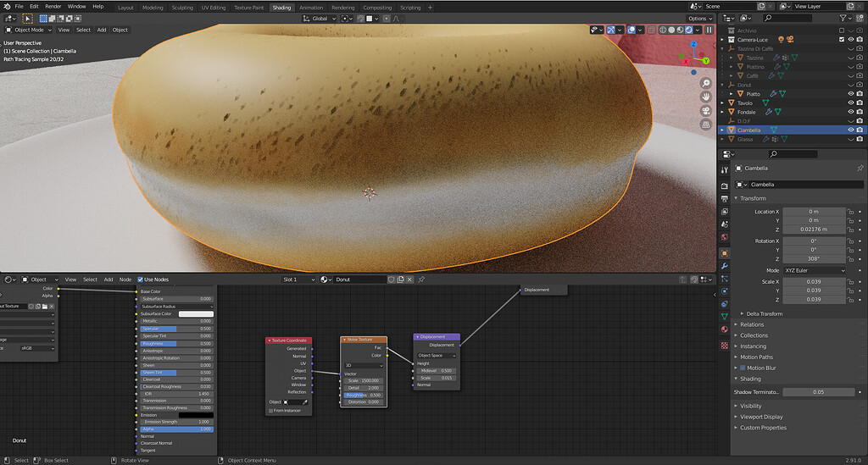The height and width of the screenshot is (465, 868).
Task: Pin the Ciambella properties panel
Action: point(860,168)
